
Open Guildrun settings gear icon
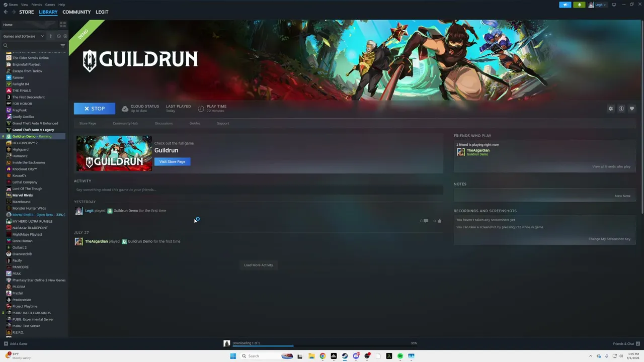pos(611,109)
